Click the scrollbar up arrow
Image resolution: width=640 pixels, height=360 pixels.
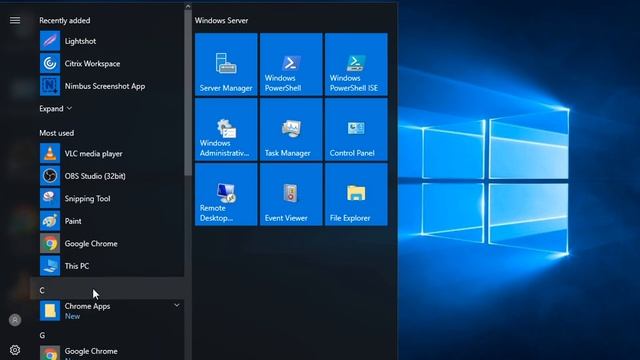[188, 6]
